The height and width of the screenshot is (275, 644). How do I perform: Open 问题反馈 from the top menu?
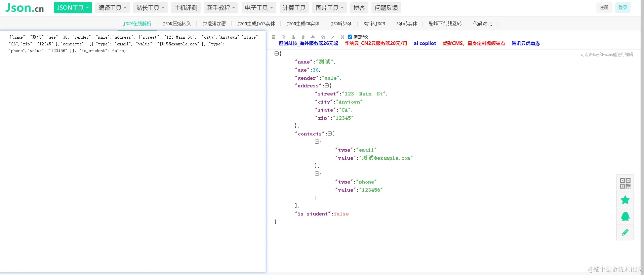(x=387, y=8)
